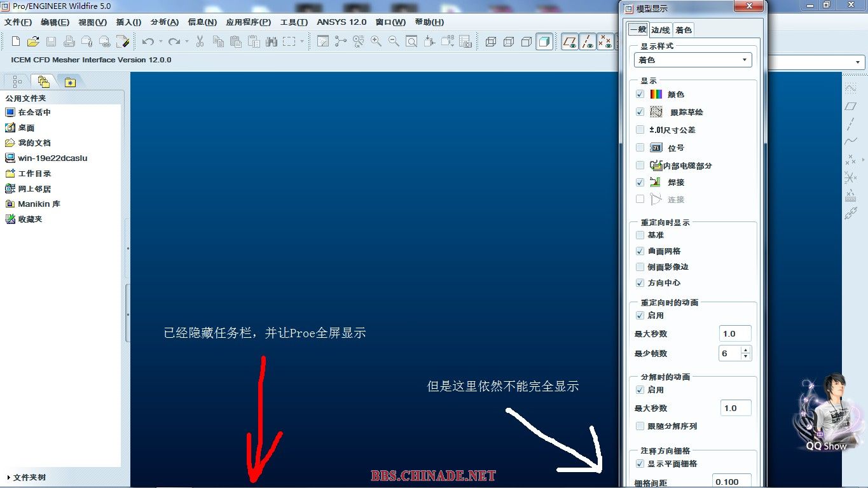The height and width of the screenshot is (488, 868).
Task: Enable the 位号 checkbox
Action: pyautogui.click(x=640, y=148)
